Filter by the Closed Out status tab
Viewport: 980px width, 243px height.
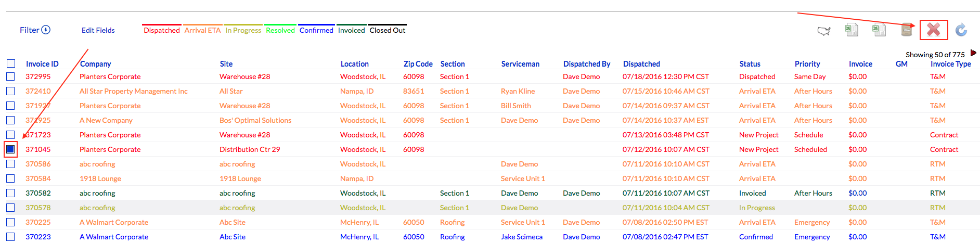coord(388,30)
